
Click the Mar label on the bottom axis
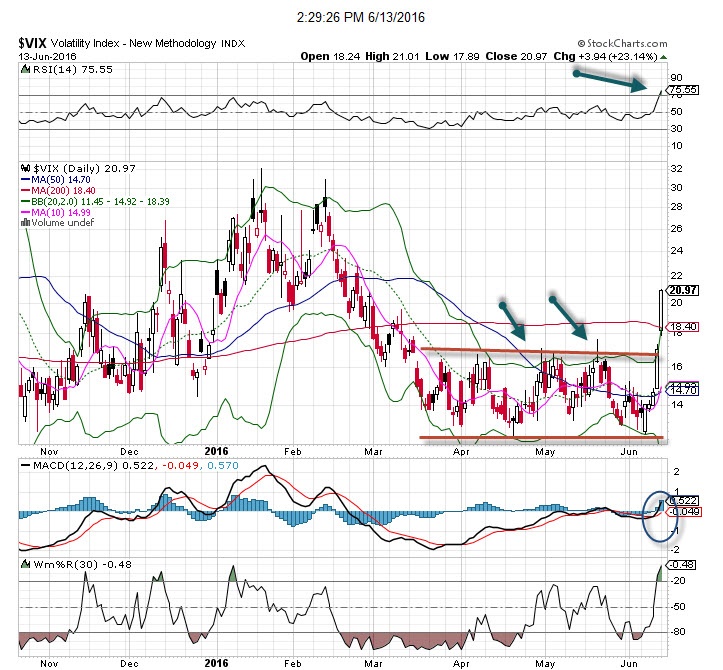pyautogui.click(x=373, y=662)
